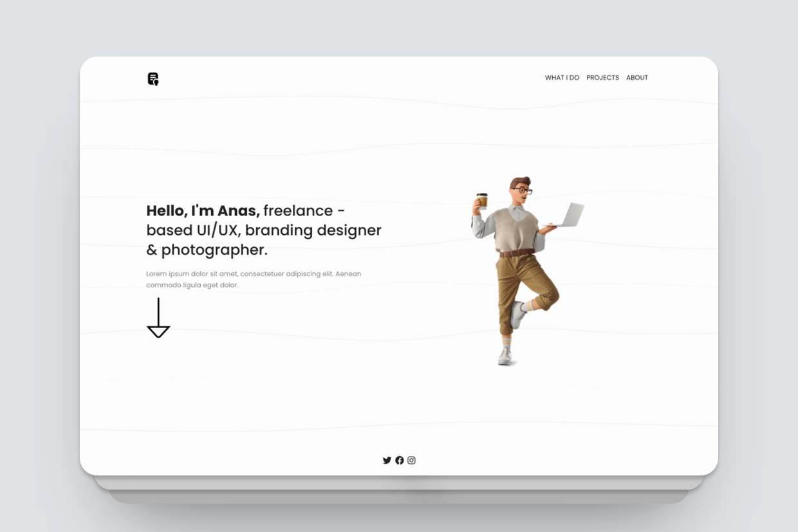798x532 pixels.
Task: Select the middle social icon in footer
Action: coord(399,460)
